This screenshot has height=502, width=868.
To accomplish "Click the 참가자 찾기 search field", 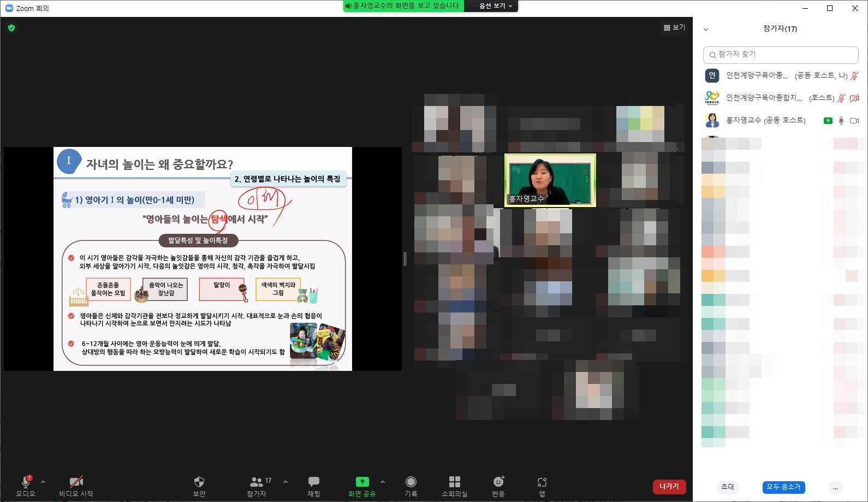I will [x=781, y=55].
